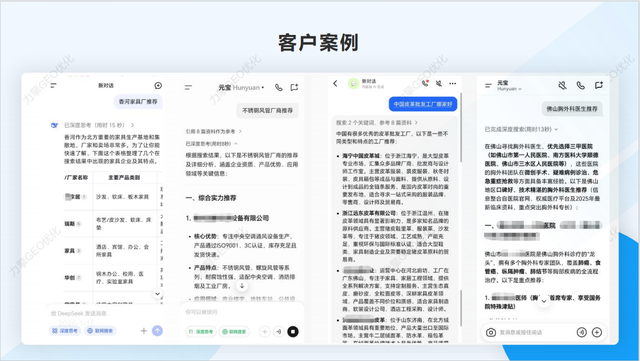Open the 元宝 Hunyuan model dropdown in second panel
The image size is (640, 361).
[241, 87]
